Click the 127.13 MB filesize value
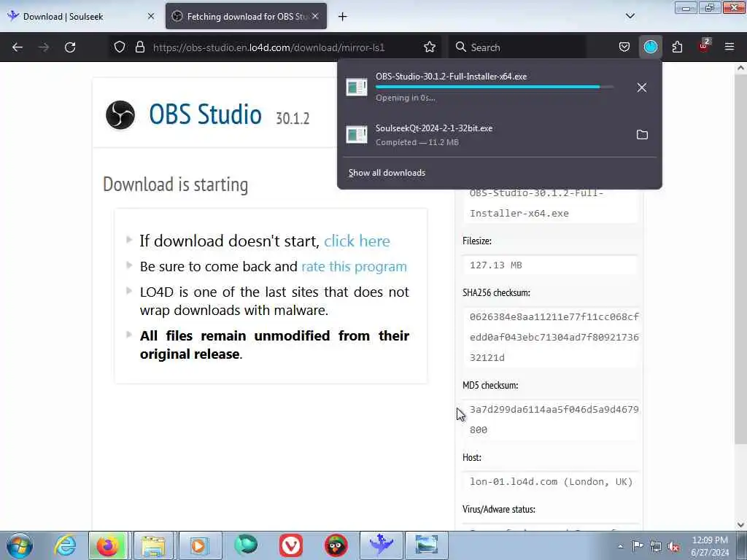 tap(496, 265)
